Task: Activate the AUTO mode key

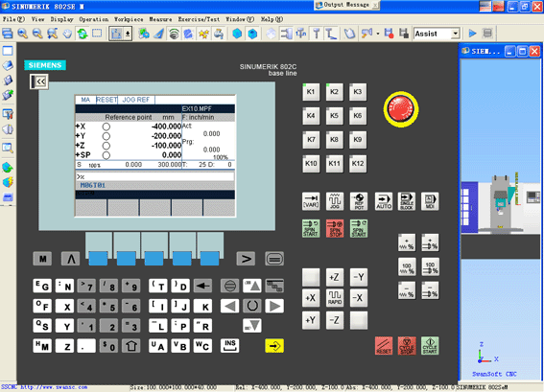Action: [x=384, y=201]
